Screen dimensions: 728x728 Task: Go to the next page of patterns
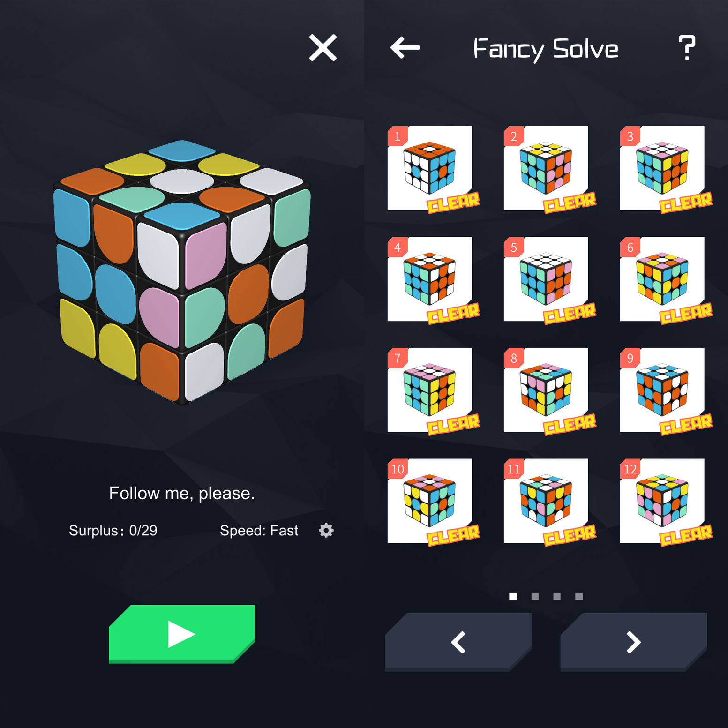click(x=634, y=642)
